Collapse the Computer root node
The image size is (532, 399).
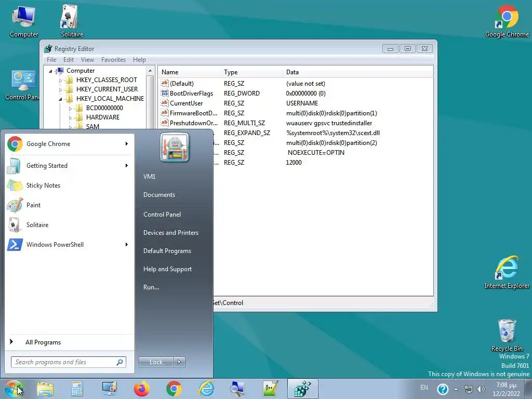coord(50,71)
